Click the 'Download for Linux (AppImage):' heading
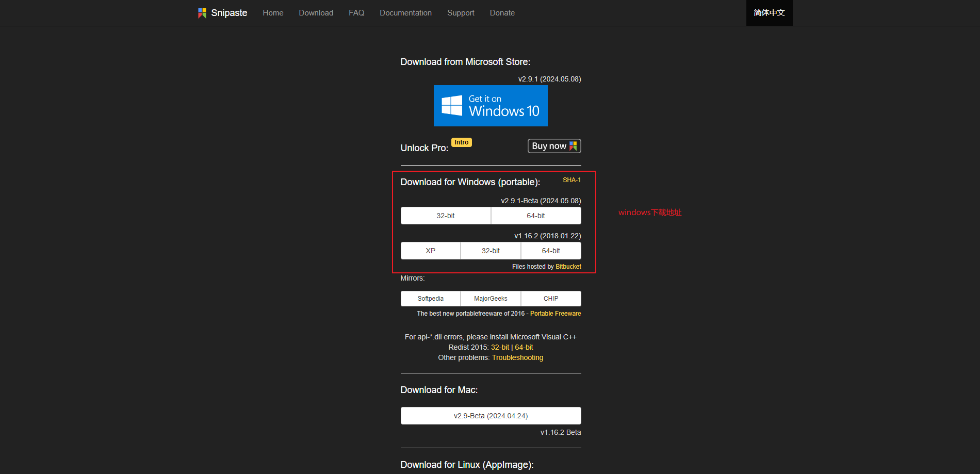Image resolution: width=980 pixels, height=474 pixels. [x=467, y=465]
